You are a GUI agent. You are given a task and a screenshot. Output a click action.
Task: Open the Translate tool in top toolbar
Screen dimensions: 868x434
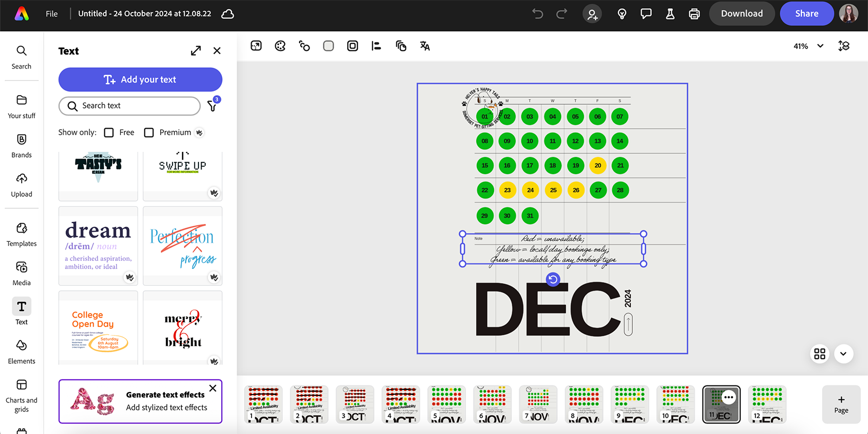point(425,46)
